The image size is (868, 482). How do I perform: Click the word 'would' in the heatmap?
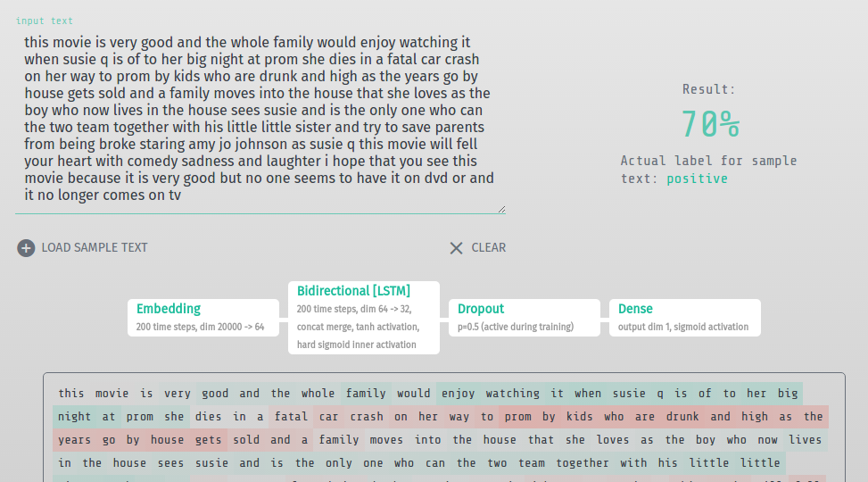tap(414, 394)
